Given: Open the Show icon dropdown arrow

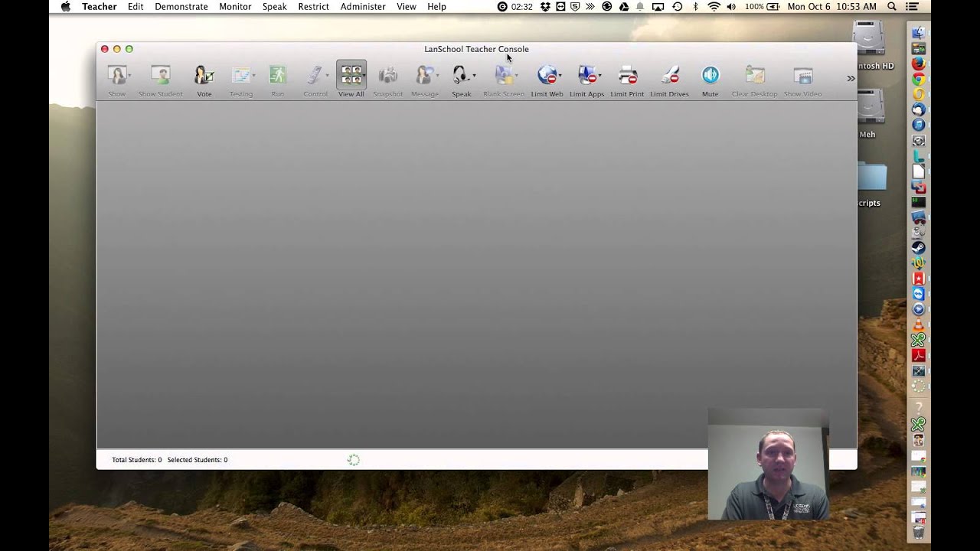Looking at the screenshot, I should pos(130,75).
